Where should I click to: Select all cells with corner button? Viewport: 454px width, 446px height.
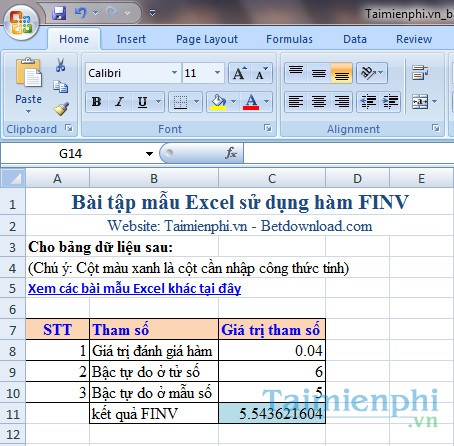click(13, 178)
